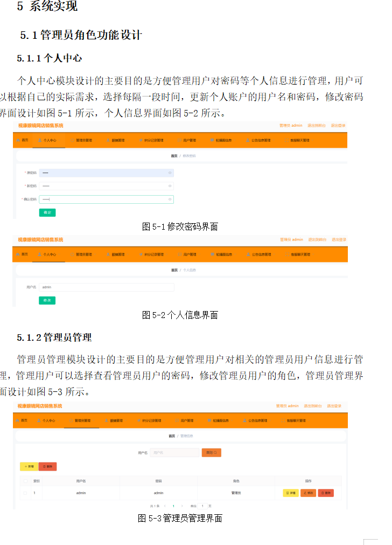Click orange 修改 button in admin row
The width and height of the screenshot is (392, 545).
click(309, 493)
